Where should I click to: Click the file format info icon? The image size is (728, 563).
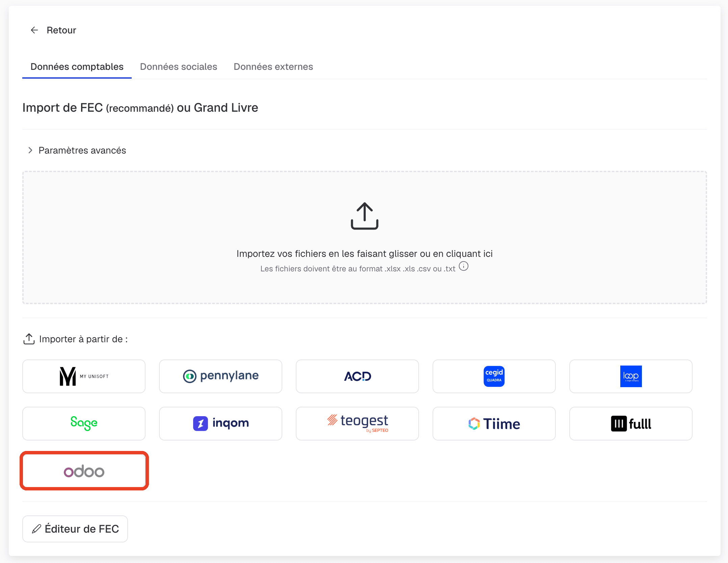(x=464, y=266)
